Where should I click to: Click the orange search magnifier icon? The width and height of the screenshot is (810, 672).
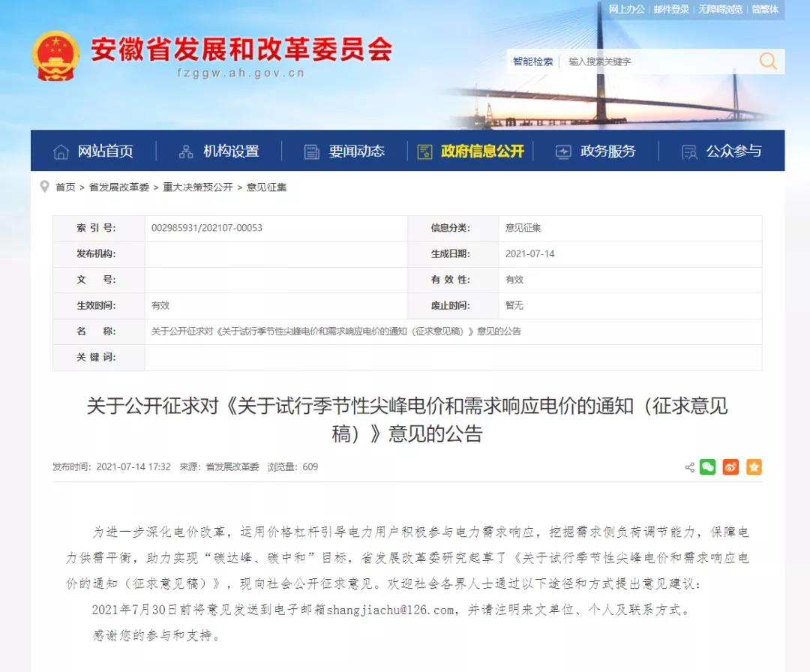click(x=768, y=61)
